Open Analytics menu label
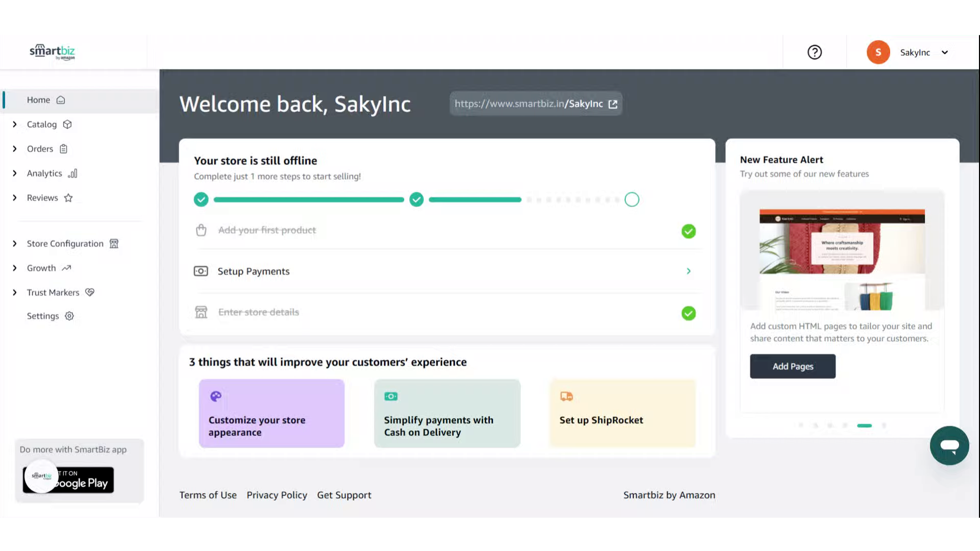Image resolution: width=980 pixels, height=551 pixels. [x=44, y=173]
